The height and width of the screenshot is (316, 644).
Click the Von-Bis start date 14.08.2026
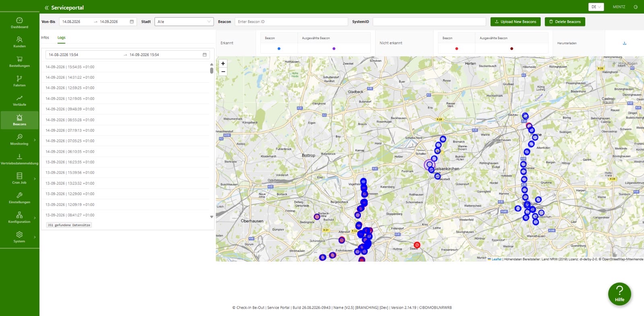coord(72,22)
